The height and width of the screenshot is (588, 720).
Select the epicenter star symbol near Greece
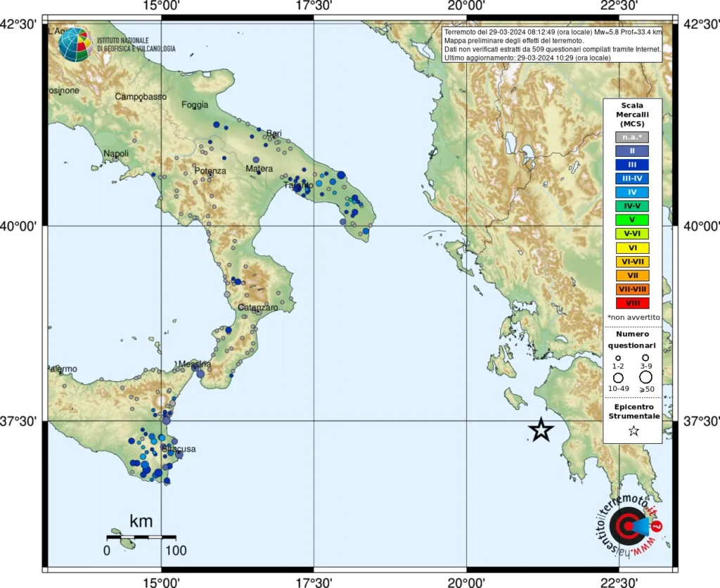click(x=541, y=428)
